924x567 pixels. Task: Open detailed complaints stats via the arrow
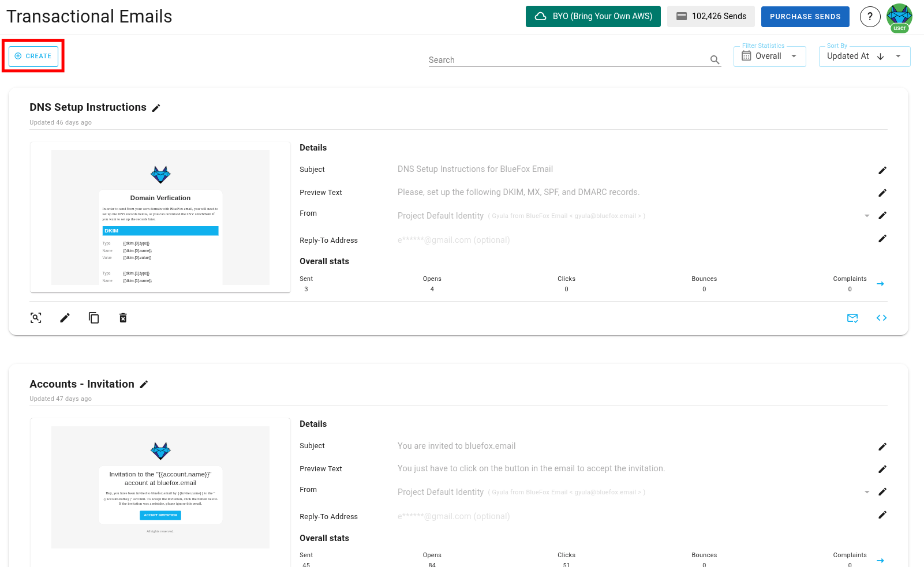point(880,284)
